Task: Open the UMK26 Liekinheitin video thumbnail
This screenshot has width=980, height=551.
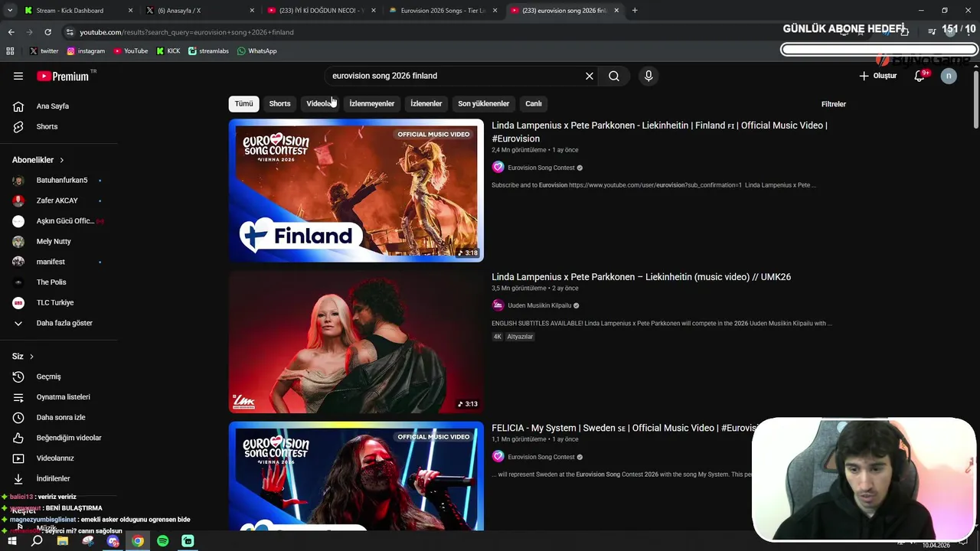Action: click(356, 342)
